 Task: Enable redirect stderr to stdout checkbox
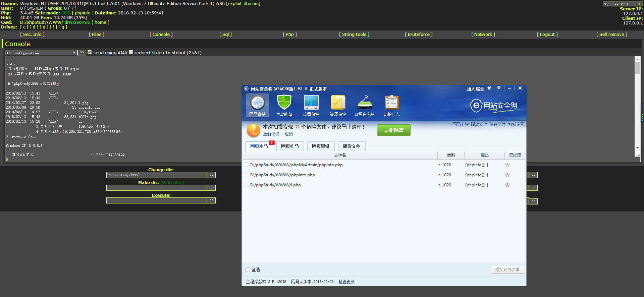tap(131, 52)
